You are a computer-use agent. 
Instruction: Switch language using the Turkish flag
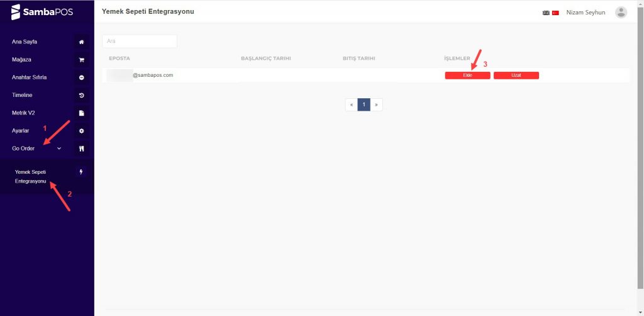click(555, 13)
